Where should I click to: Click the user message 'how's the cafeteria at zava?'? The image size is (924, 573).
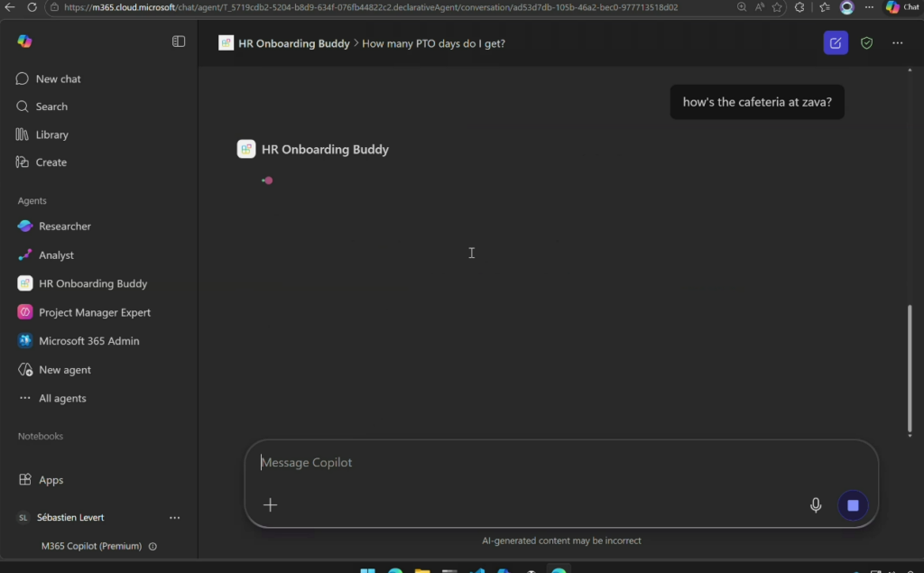click(x=757, y=102)
